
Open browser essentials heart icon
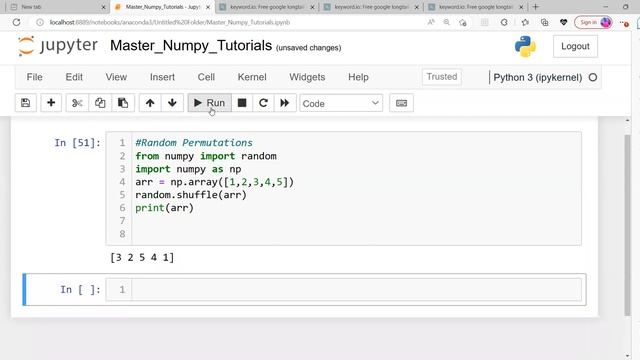point(564,22)
